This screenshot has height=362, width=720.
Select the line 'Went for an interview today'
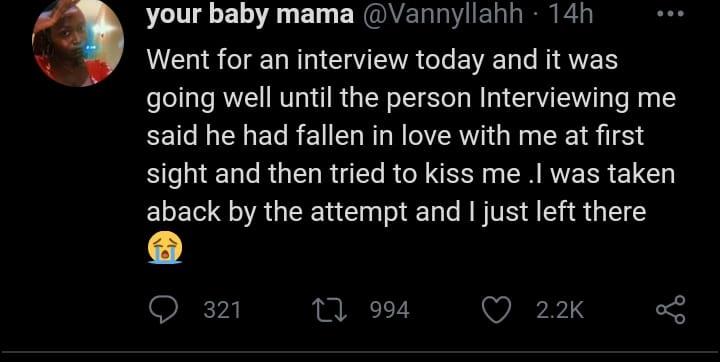[x=315, y=61]
